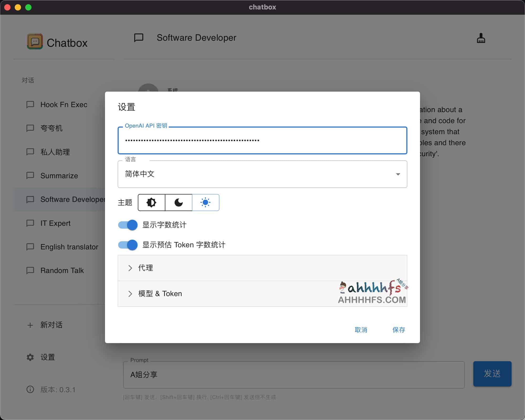Open the IT Expert chat icon

coord(30,223)
